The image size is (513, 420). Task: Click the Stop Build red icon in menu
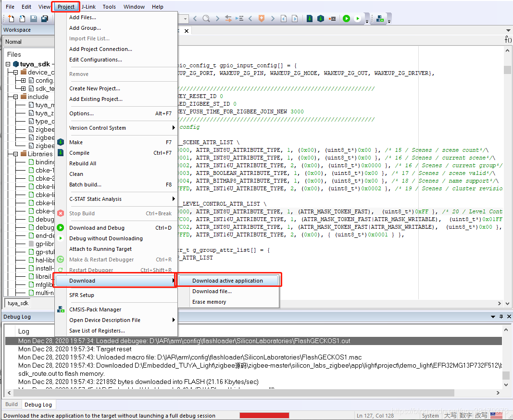pyautogui.click(x=61, y=213)
